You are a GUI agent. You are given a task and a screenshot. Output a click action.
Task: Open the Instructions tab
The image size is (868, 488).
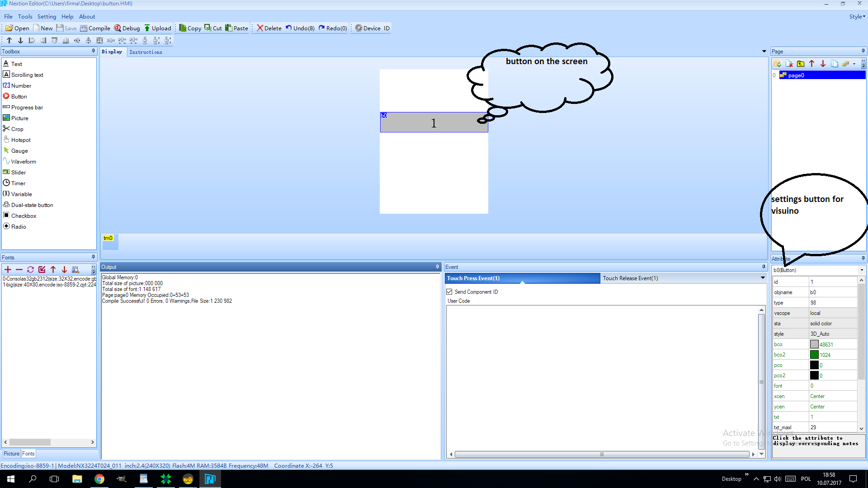click(x=146, y=52)
